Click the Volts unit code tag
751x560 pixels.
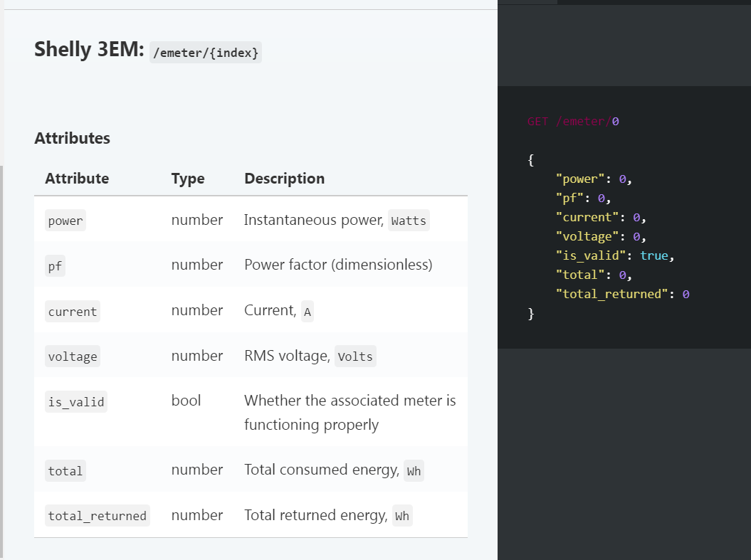pyautogui.click(x=355, y=356)
